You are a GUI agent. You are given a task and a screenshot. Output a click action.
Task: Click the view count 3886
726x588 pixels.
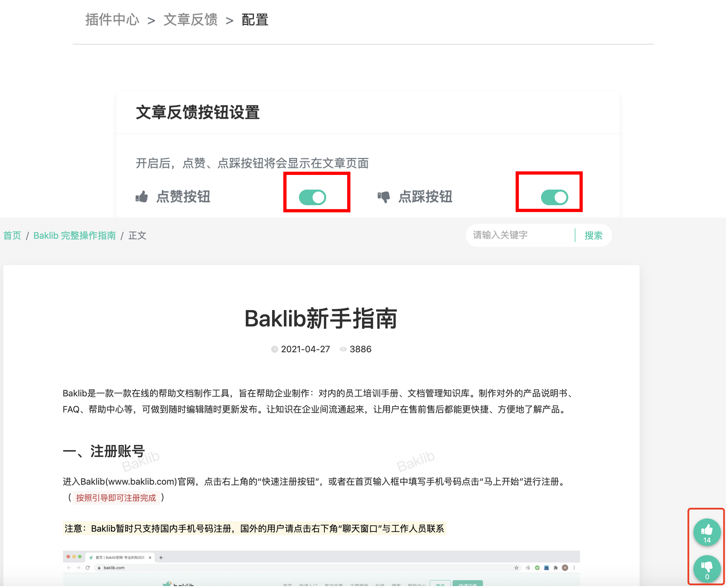point(360,349)
